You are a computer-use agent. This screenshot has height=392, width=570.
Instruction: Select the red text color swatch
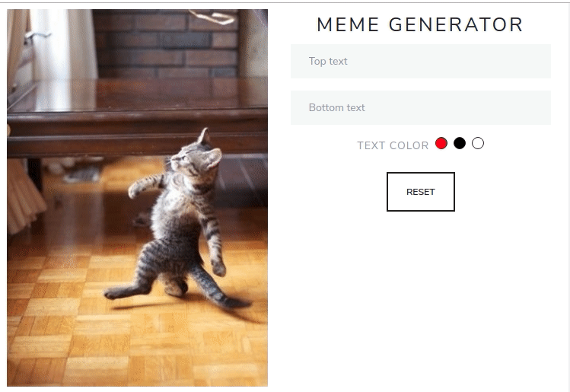click(441, 143)
